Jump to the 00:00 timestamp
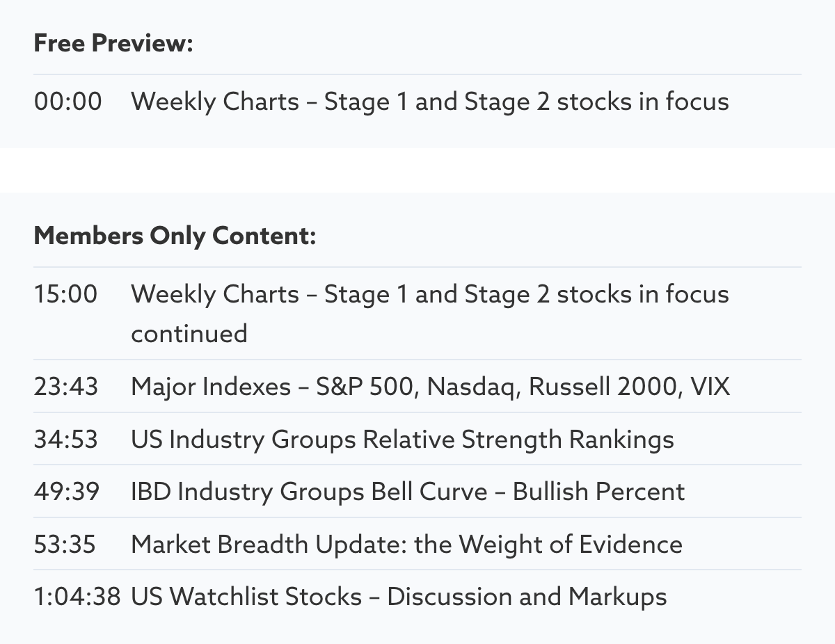Viewport: 835px width, 644px height. pos(67,102)
